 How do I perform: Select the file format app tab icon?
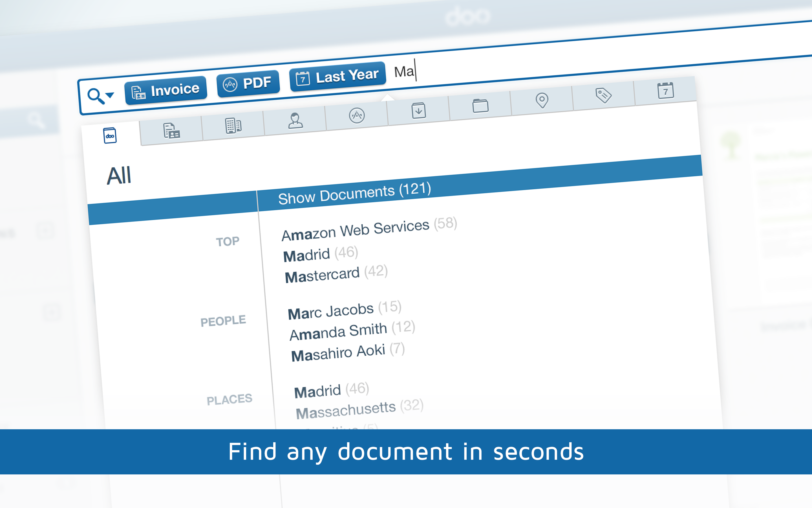tap(357, 115)
